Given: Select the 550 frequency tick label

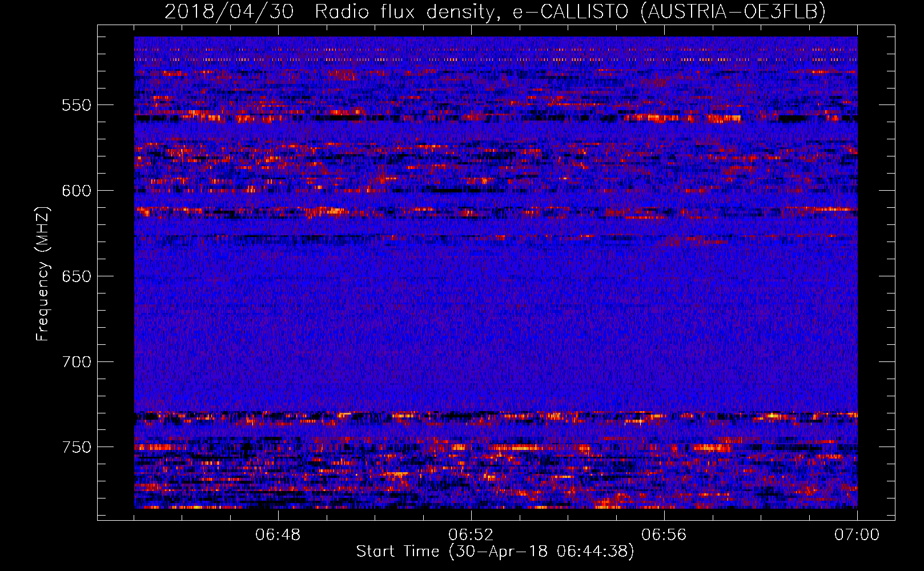Looking at the screenshot, I should (77, 105).
